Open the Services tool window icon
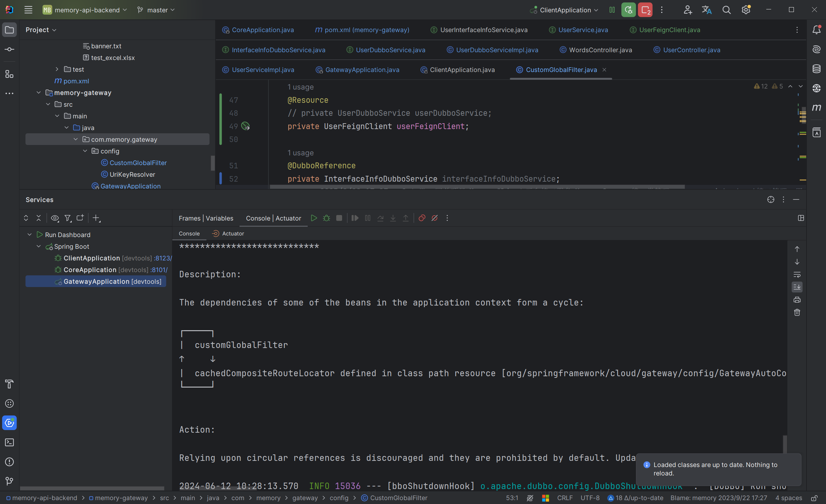 tap(9, 423)
